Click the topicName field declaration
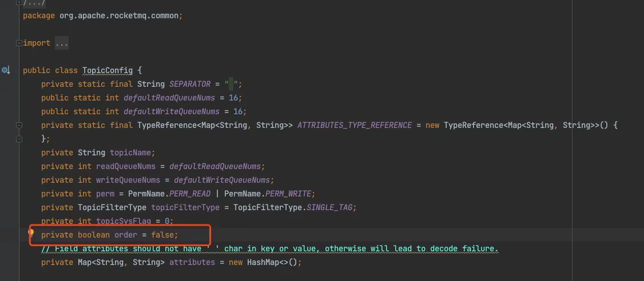The width and height of the screenshot is (644, 281). click(x=132, y=152)
